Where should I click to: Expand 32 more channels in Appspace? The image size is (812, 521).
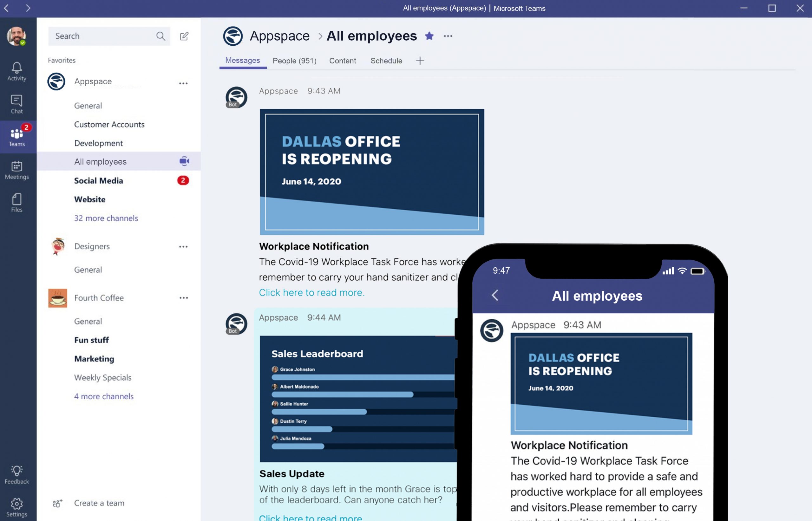point(106,218)
